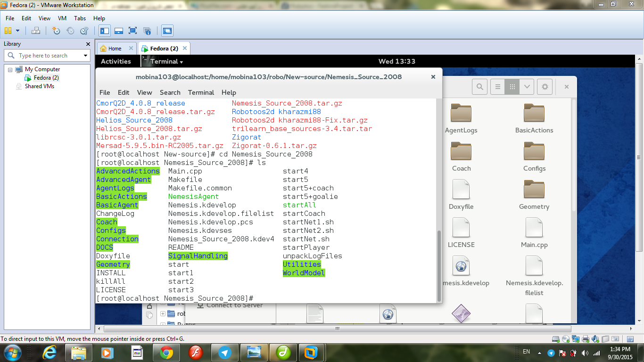Open VMware Edit menu
This screenshot has height=362, width=644.
pyautogui.click(x=26, y=18)
